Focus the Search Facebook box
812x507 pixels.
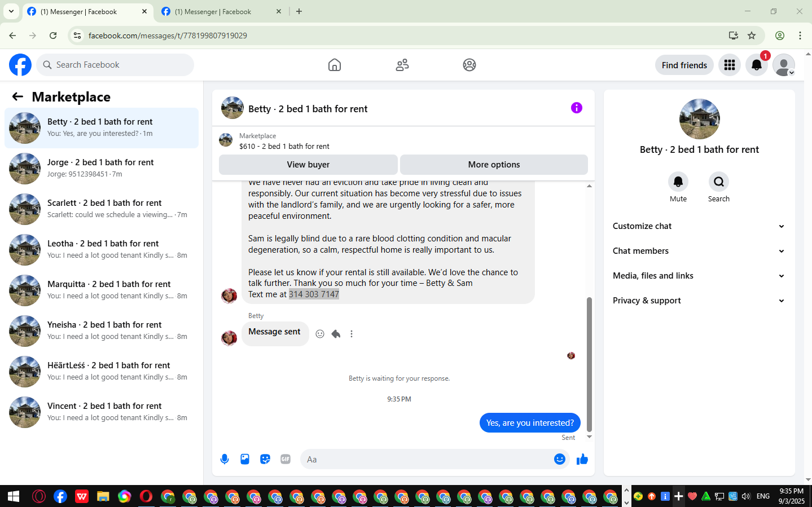[115, 65]
